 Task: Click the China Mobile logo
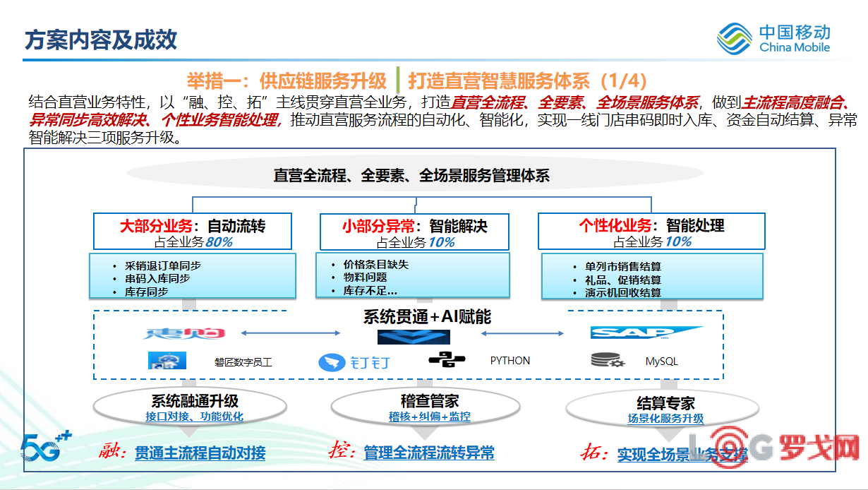coord(774,39)
